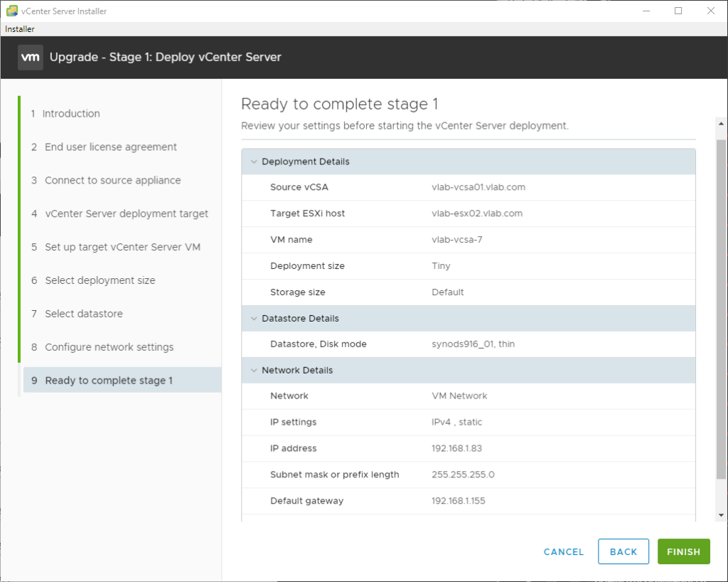Screen dimensions: 728x582
Task: Open vCenter Server deployment target step
Action: [119, 213]
